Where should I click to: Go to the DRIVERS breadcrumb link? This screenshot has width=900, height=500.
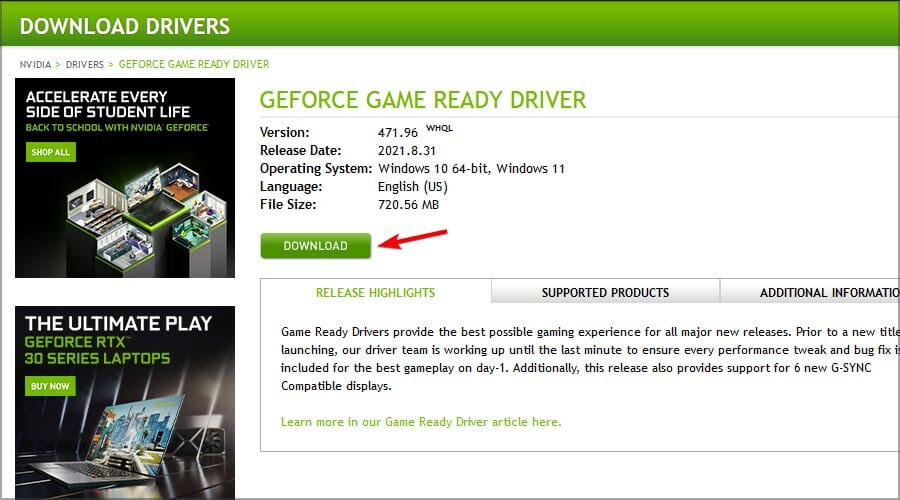pos(84,64)
